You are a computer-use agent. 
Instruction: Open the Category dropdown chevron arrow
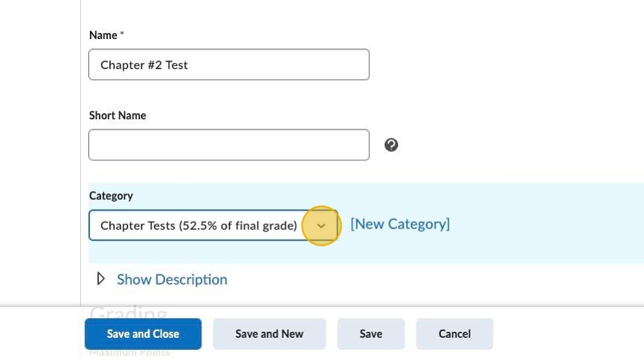point(321,225)
